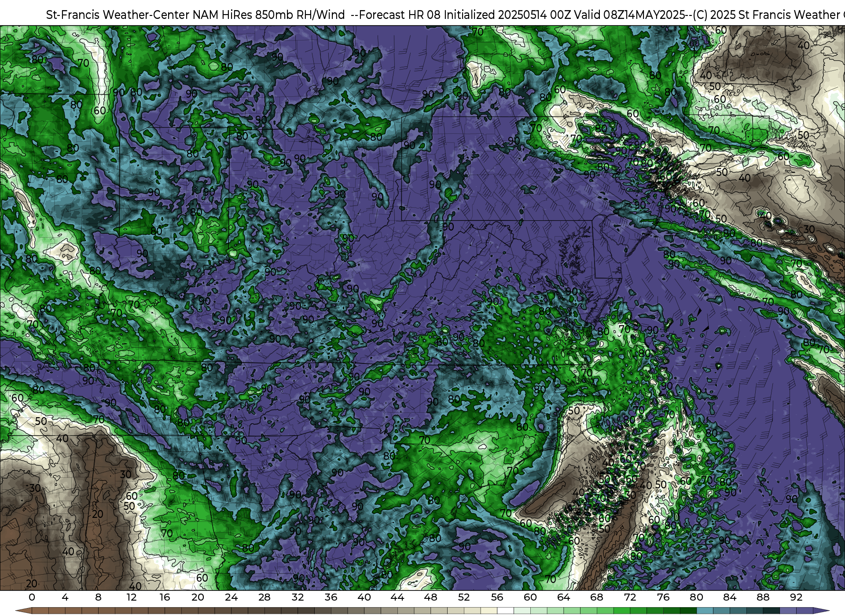
Task: Click the '44' label on the color bar
Action: pyautogui.click(x=397, y=597)
